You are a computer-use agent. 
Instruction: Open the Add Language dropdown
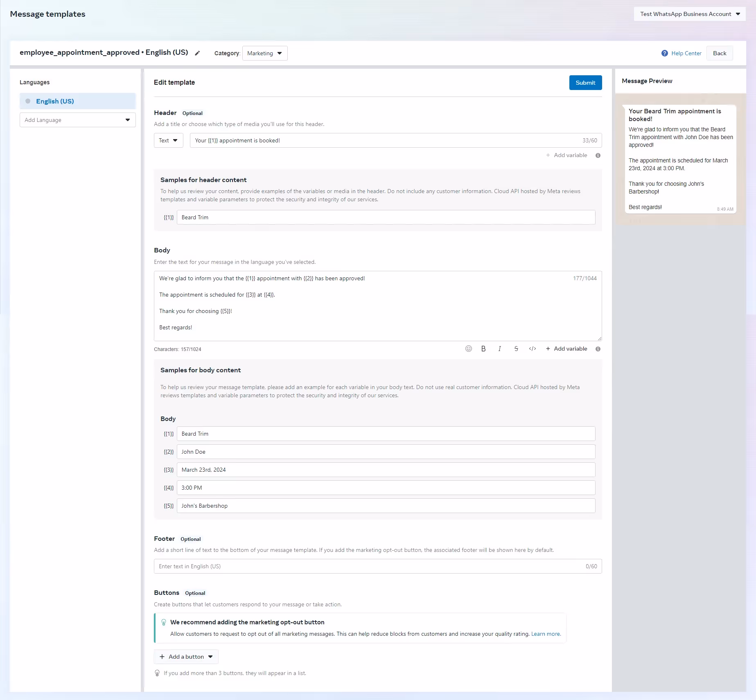click(x=78, y=120)
